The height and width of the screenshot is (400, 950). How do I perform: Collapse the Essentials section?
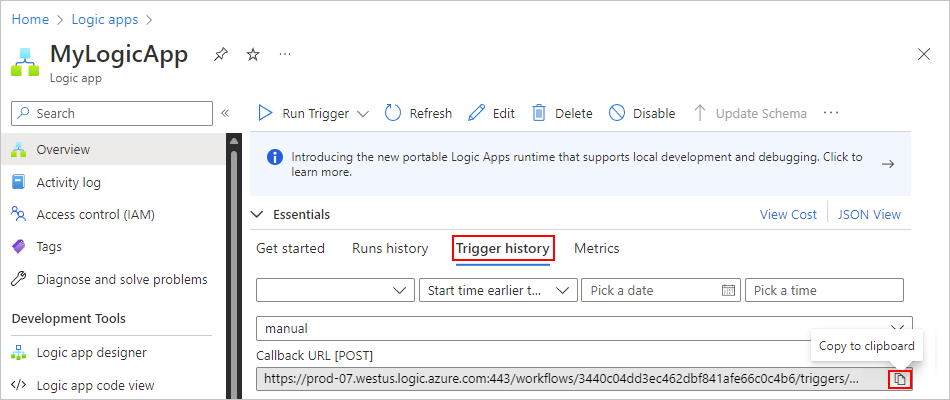[257, 215]
